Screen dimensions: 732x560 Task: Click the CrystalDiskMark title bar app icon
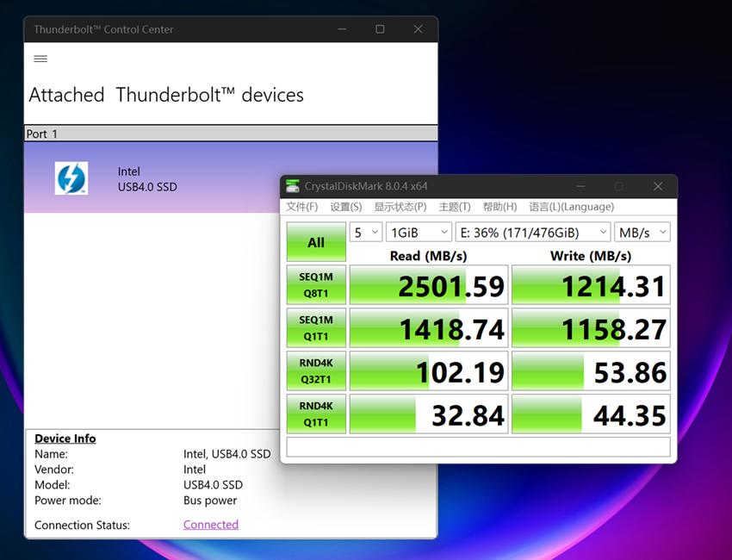tap(294, 186)
